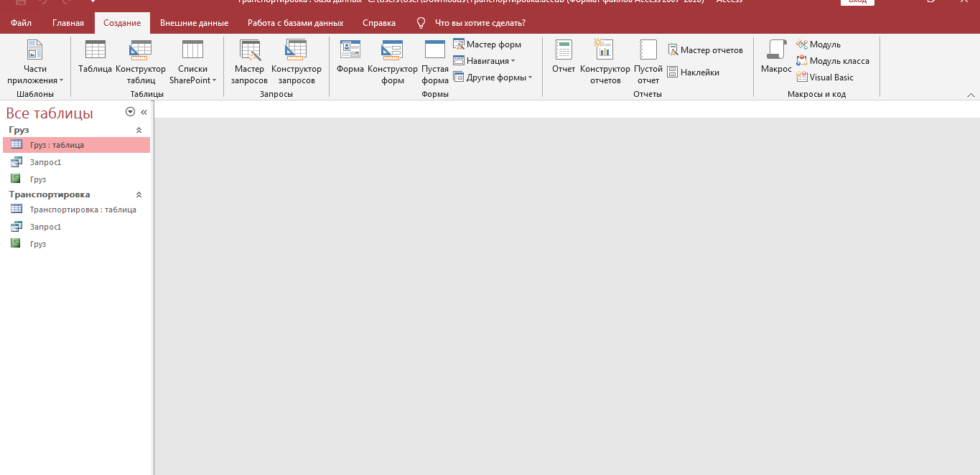Screen dimensions: 980x475
Task: Launch Мастер отчетов
Action: (x=705, y=50)
